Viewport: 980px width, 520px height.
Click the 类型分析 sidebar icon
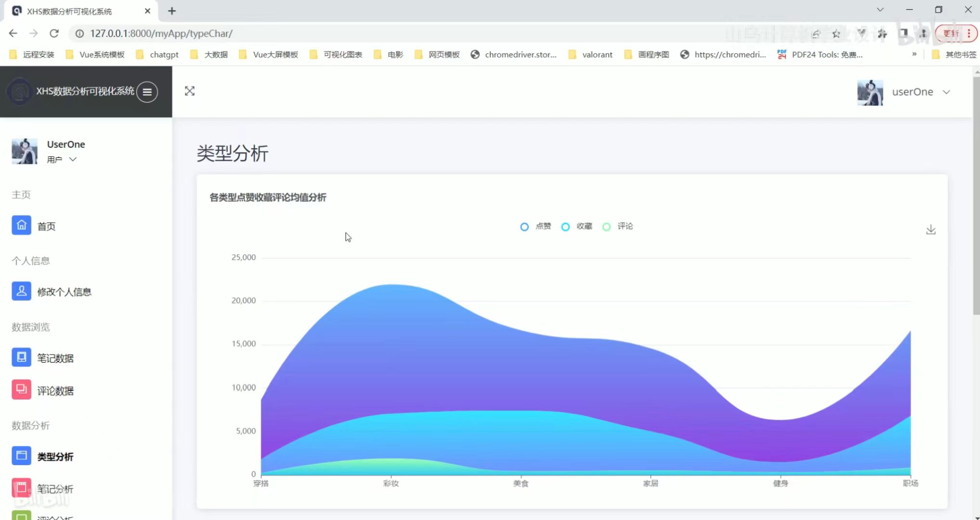(21, 456)
